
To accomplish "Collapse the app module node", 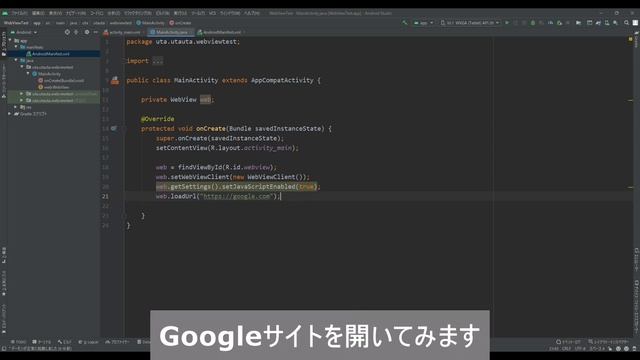I will point(10,40).
